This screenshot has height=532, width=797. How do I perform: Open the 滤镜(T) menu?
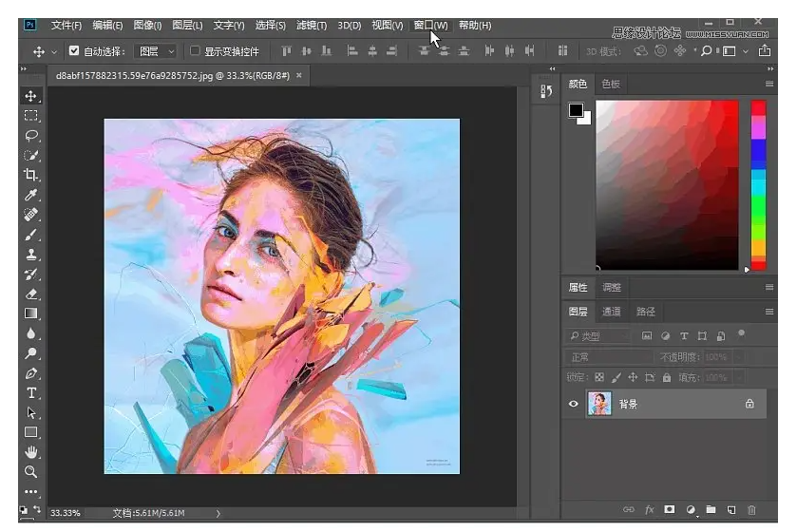coord(311,26)
